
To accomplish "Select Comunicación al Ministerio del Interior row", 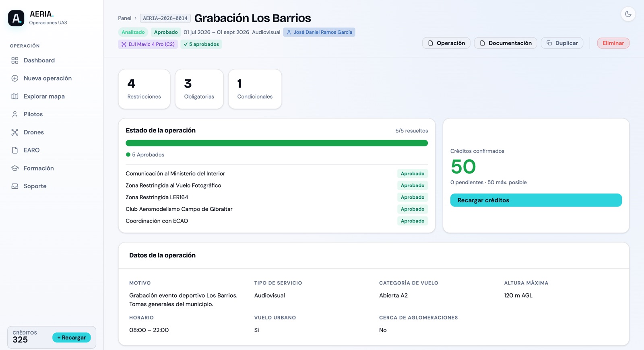I will [277, 174].
